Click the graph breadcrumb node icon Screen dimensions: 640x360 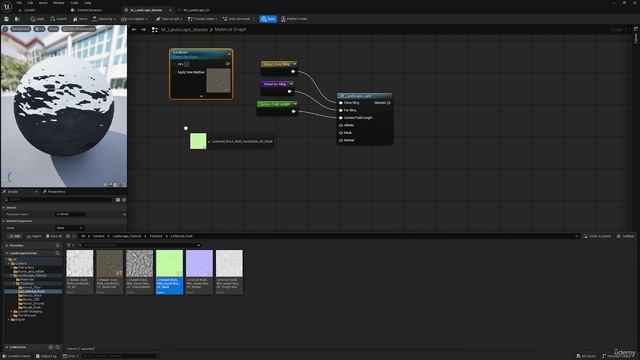[155, 29]
